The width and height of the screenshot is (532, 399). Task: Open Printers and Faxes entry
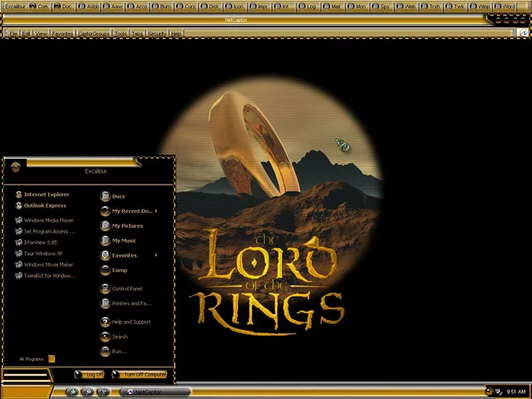pos(126,303)
